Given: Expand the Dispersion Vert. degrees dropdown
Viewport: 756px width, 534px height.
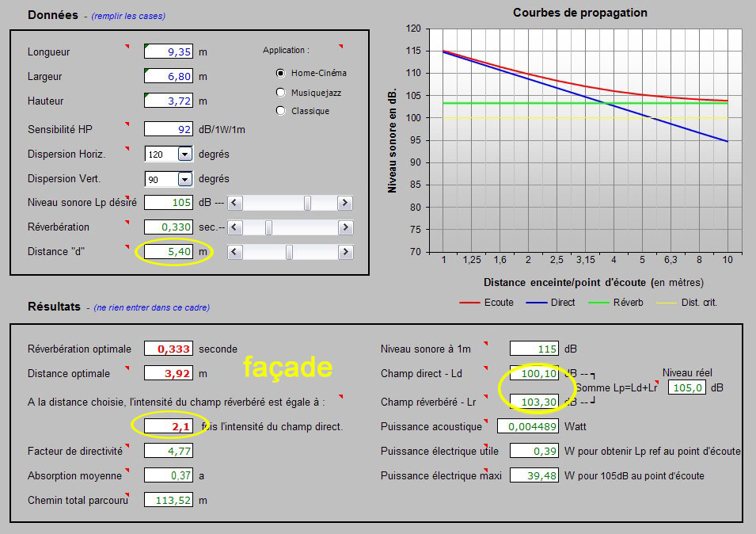Looking at the screenshot, I should pos(184,179).
